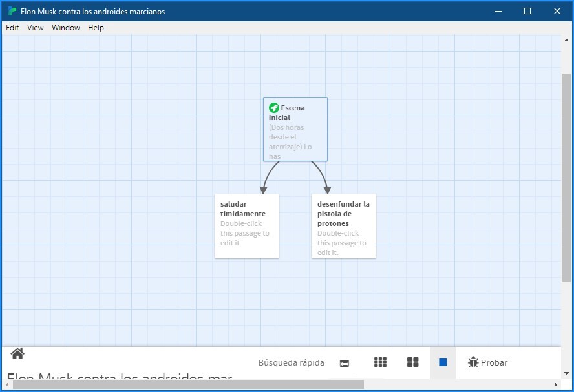
Task: Click in the Búsqueda rápida search field
Action: coord(294,363)
